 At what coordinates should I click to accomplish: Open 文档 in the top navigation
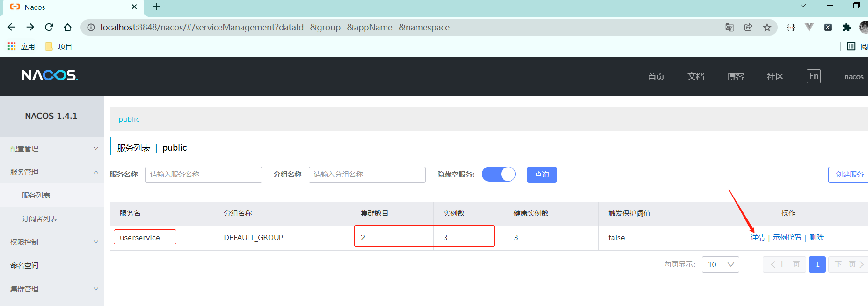[x=696, y=77]
